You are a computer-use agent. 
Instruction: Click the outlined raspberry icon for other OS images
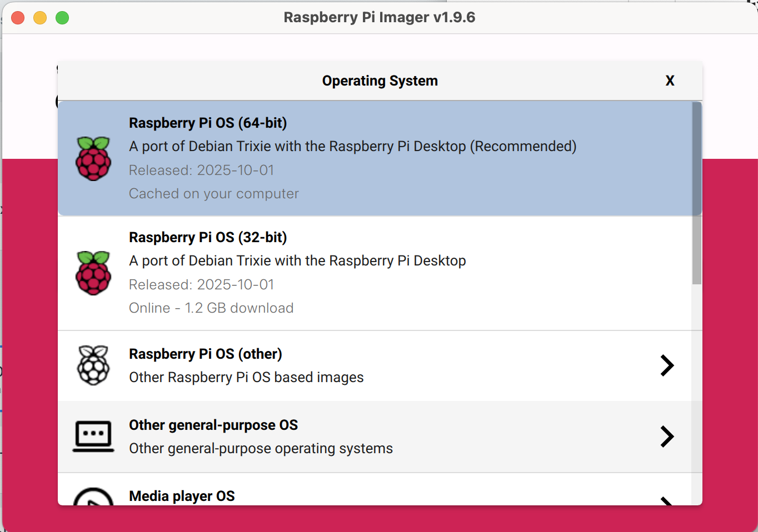pyautogui.click(x=94, y=365)
